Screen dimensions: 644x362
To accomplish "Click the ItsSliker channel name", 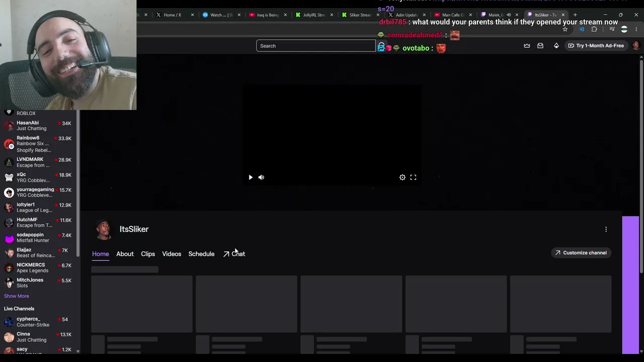I will click(134, 229).
